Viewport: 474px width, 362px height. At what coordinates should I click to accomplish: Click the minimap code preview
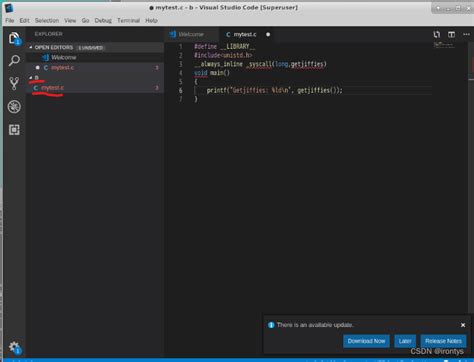pyautogui.click(x=444, y=45)
